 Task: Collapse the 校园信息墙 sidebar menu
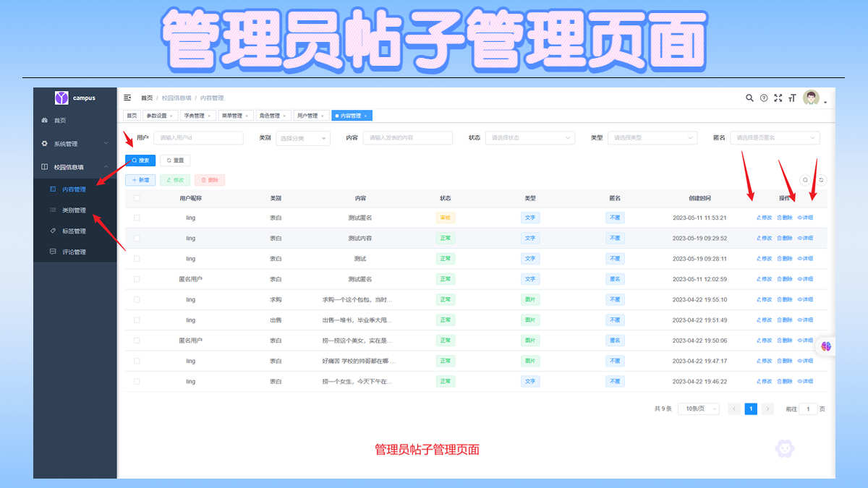click(75, 167)
